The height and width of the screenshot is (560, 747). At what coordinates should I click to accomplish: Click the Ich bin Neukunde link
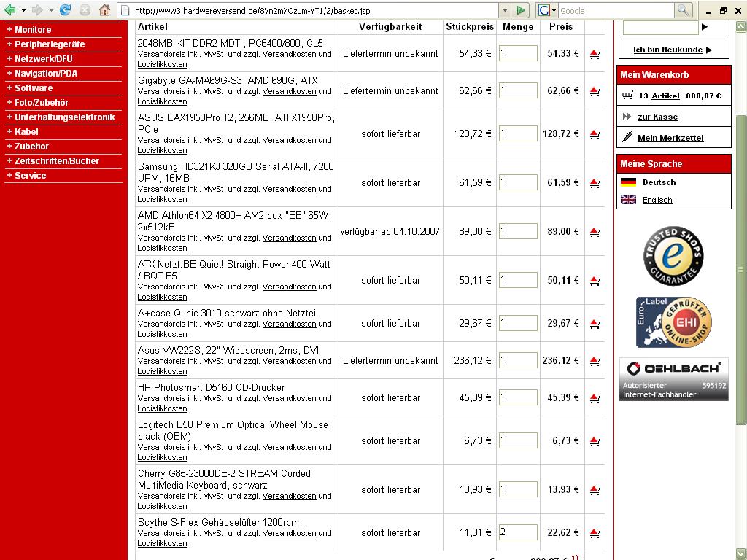click(668, 50)
